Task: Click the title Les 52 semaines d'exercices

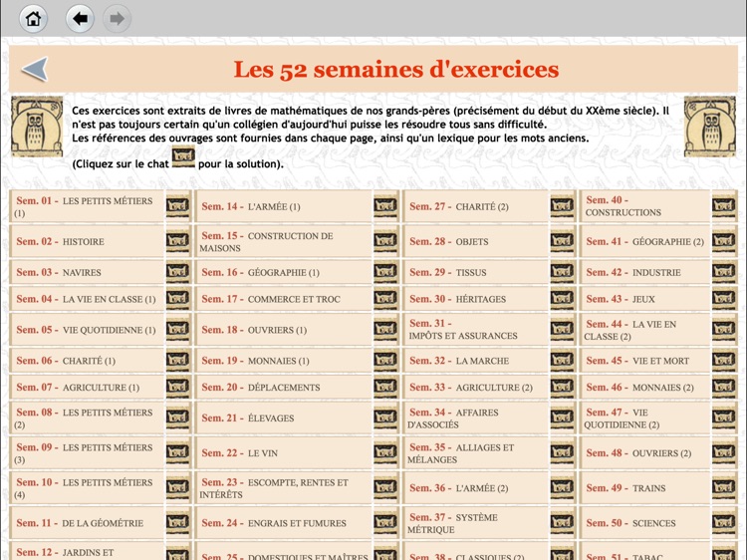Action: click(x=395, y=69)
